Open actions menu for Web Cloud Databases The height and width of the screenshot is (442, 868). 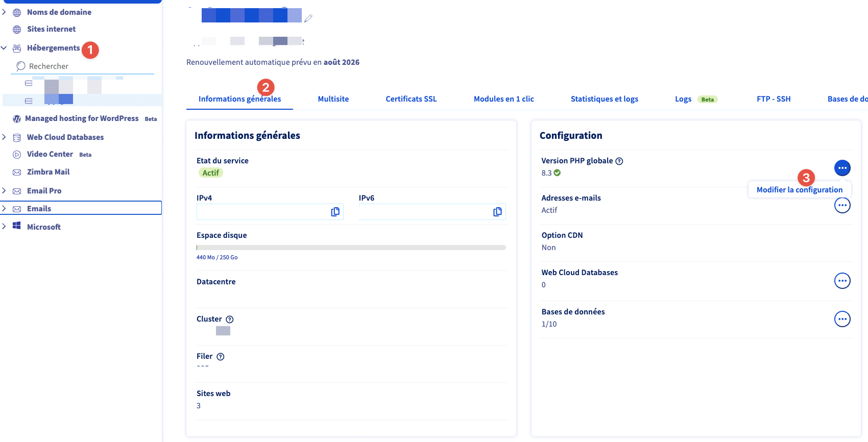point(842,281)
